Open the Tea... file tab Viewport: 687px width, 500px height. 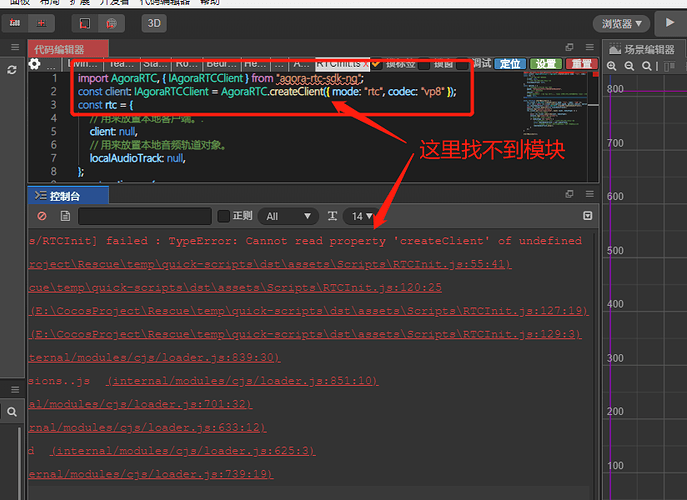click(122, 64)
